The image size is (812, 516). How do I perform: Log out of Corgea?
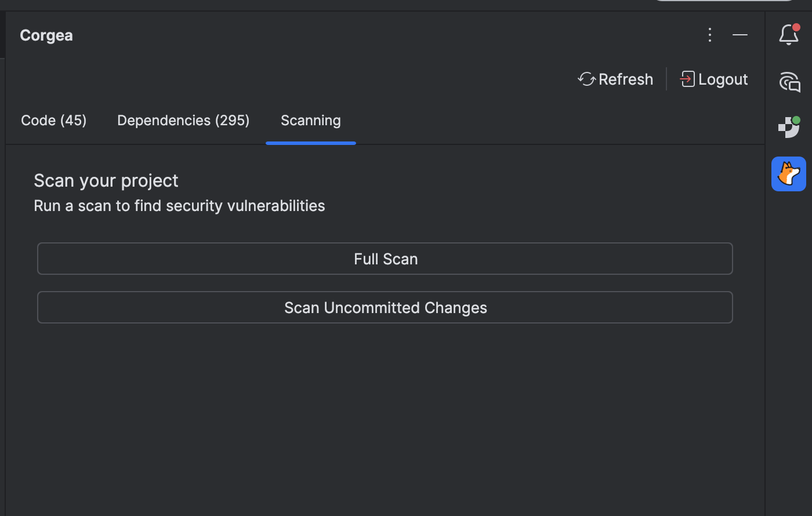pos(713,79)
